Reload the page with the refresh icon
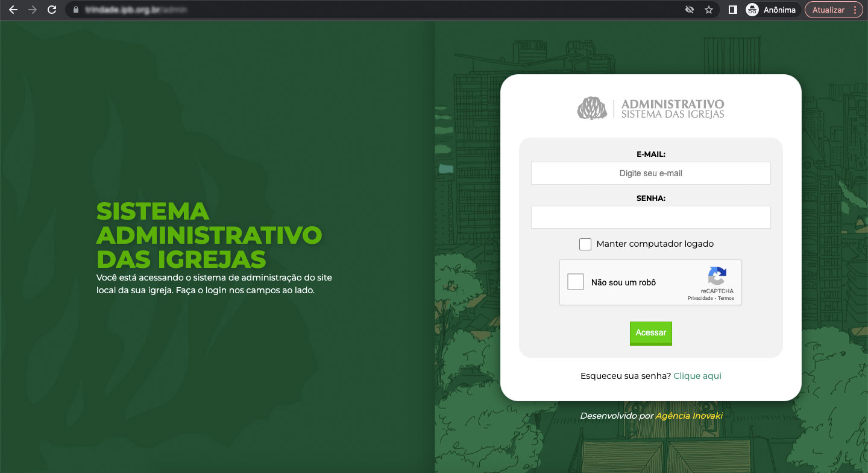This screenshot has height=473, width=868. [52, 10]
